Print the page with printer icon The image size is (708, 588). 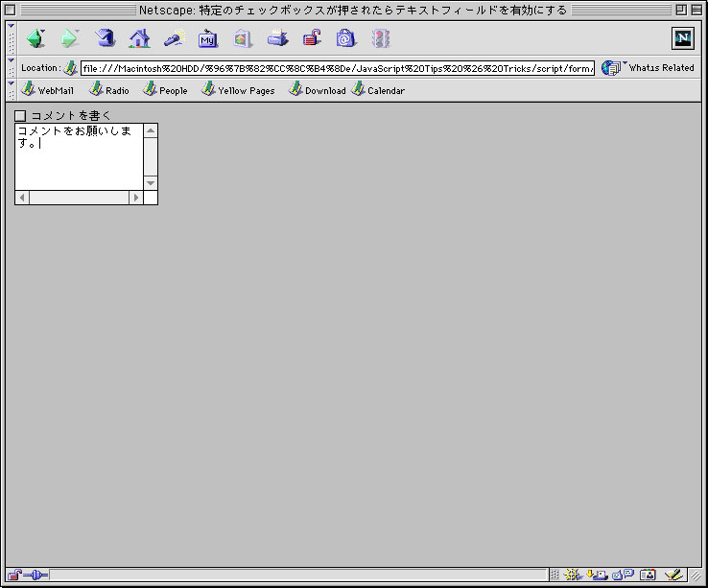click(x=277, y=38)
